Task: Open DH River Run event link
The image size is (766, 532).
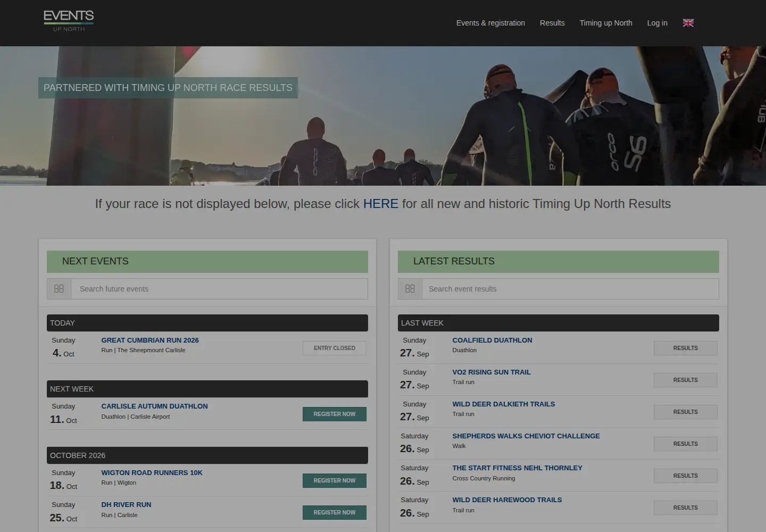Action: click(x=127, y=505)
